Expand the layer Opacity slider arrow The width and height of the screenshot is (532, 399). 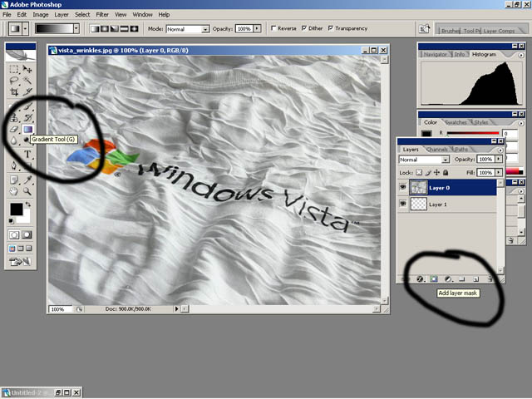coord(499,159)
